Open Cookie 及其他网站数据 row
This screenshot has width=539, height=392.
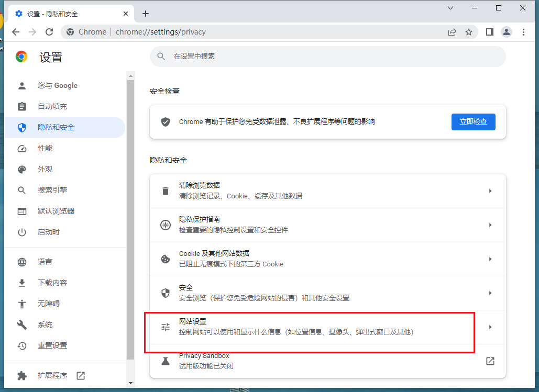tap(327, 259)
